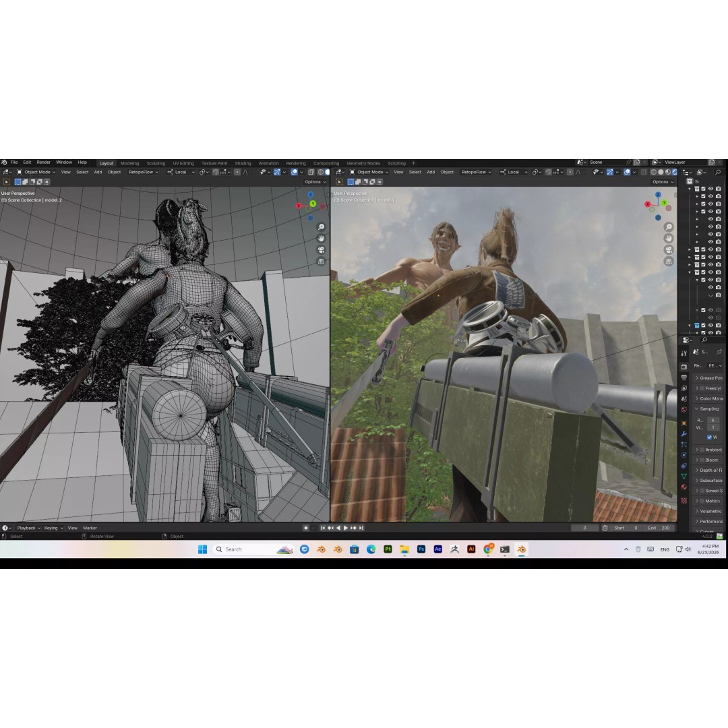The width and height of the screenshot is (728, 728).
Task: Enable the Ambient Occlusion checkbox
Action: click(702, 450)
